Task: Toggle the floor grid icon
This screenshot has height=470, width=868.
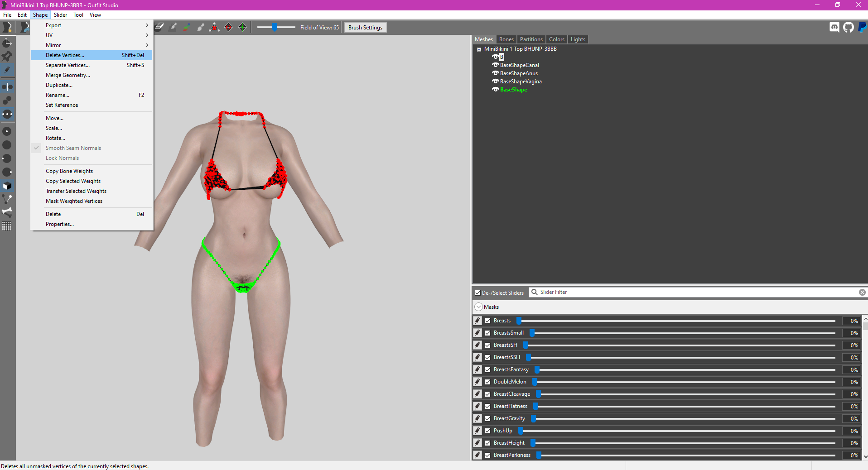Action: pyautogui.click(x=7, y=226)
